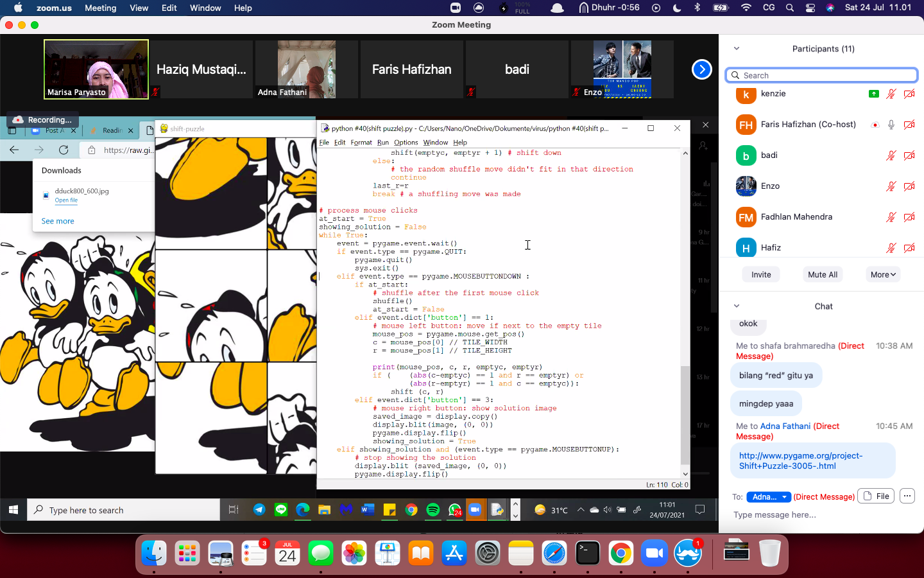This screenshot has height=578, width=924.
Task: Click Invite button in participants panel
Action: pyautogui.click(x=761, y=274)
